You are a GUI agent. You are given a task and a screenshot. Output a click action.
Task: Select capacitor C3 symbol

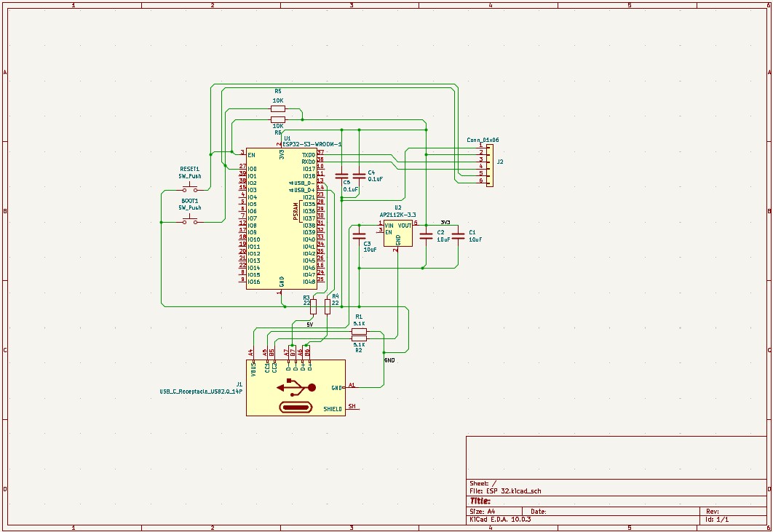pyautogui.click(x=360, y=236)
